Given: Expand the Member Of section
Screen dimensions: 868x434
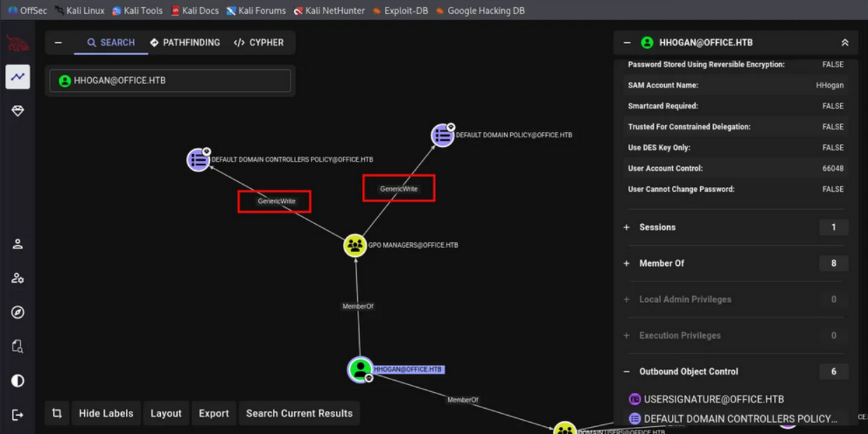Looking at the screenshot, I should coord(626,264).
